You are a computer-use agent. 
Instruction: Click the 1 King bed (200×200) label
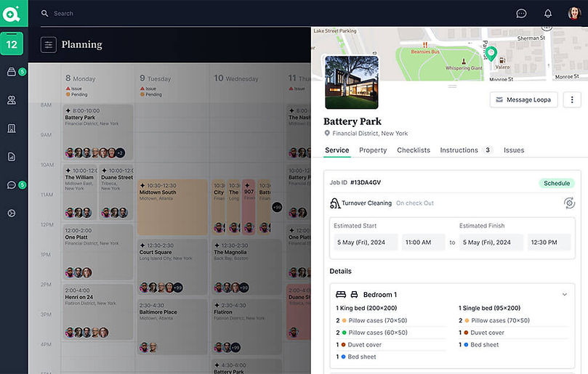(366, 308)
